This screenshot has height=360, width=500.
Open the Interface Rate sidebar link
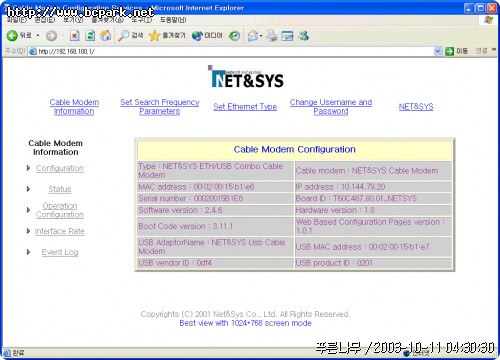pyautogui.click(x=60, y=231)
